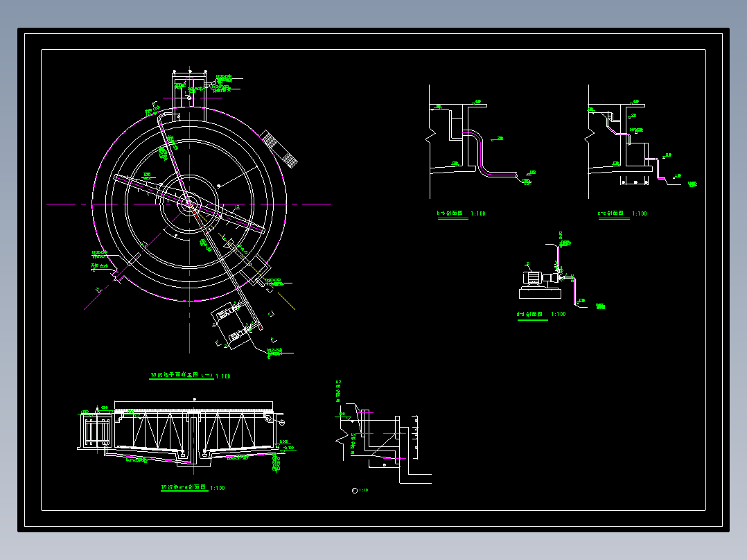Select the circular detail marker beside 1:10
The width and height of the screenshot is (747, 560).
(x=355, y=491)
